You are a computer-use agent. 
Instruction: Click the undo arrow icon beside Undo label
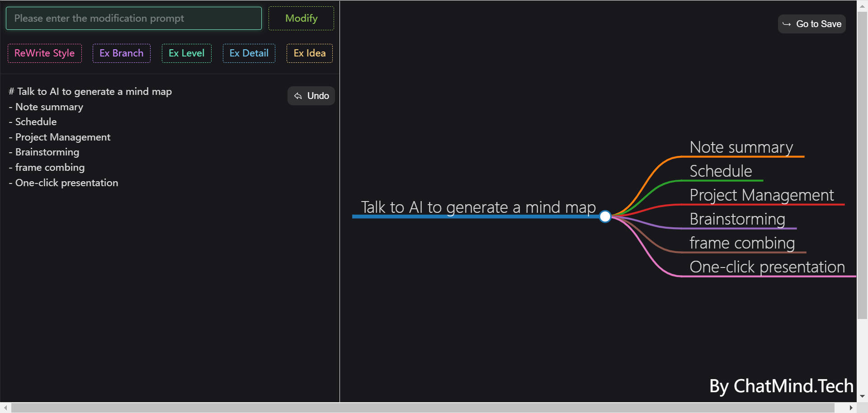pyautogui.click(x=298, y=96)
